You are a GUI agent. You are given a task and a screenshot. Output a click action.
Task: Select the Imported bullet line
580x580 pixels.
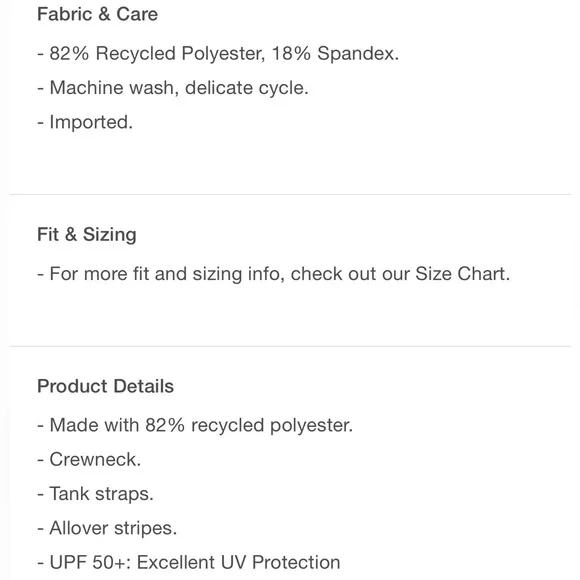tap(85, 122)
